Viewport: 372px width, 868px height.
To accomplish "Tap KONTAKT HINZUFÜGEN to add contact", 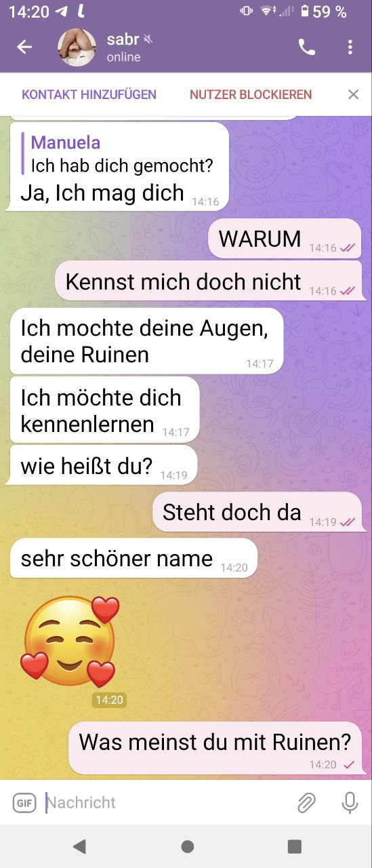I will point(89,95).
